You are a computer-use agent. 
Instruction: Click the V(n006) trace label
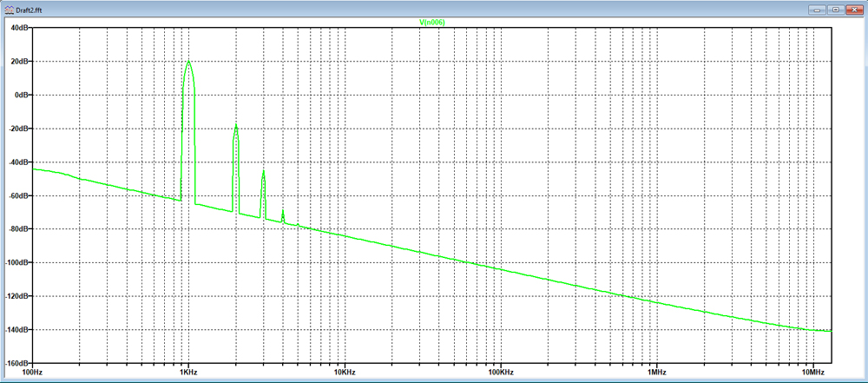coord(432,23)
